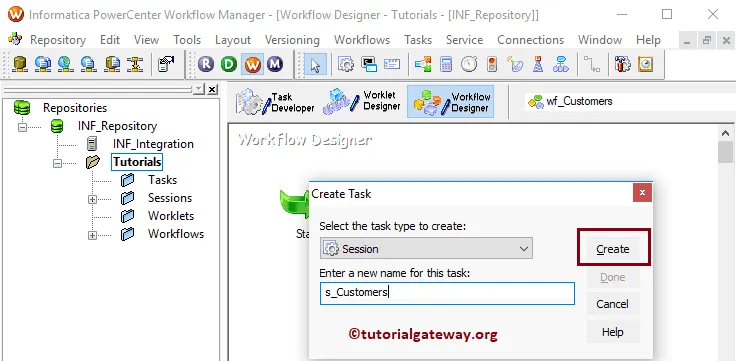Click the workspace scrollbar up arrow
This screenshot has width=736, height=361.
[x=726, y=133]
